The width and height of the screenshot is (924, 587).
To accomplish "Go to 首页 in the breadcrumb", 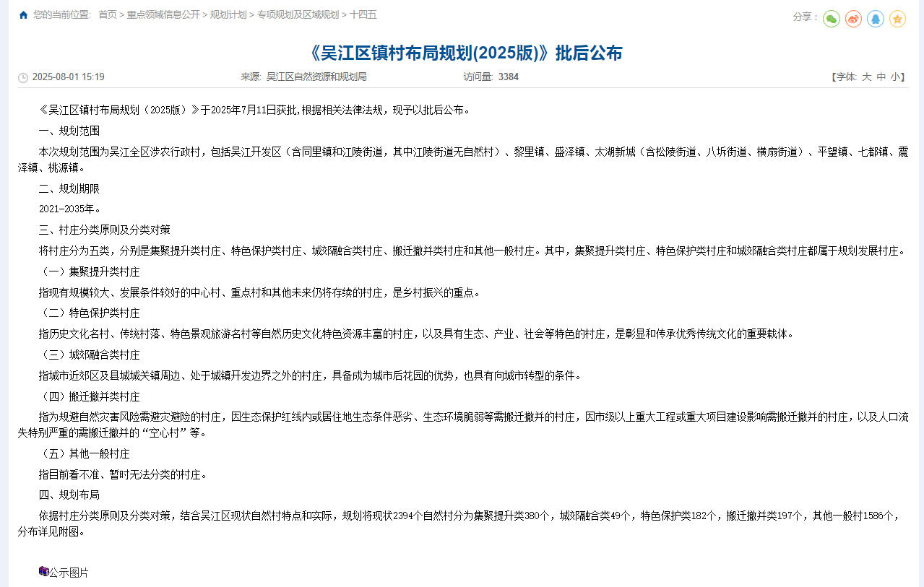I will [107, 14].
